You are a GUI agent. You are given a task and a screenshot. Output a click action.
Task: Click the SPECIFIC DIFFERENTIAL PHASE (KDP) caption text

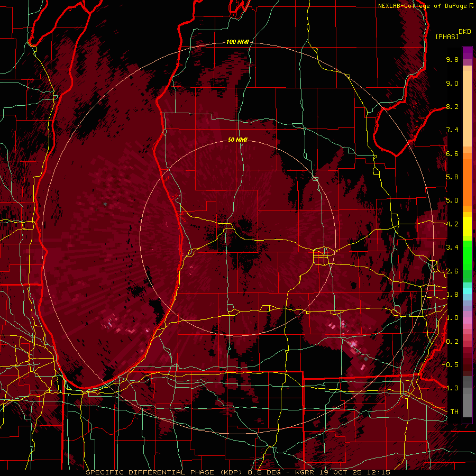coord(164,472)
